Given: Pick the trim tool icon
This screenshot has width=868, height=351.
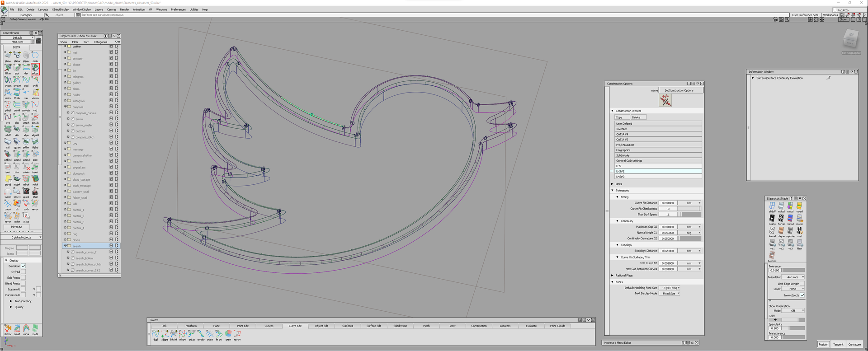Looking at the screenshot, I should pyautogui.click(x=17, y=167).
